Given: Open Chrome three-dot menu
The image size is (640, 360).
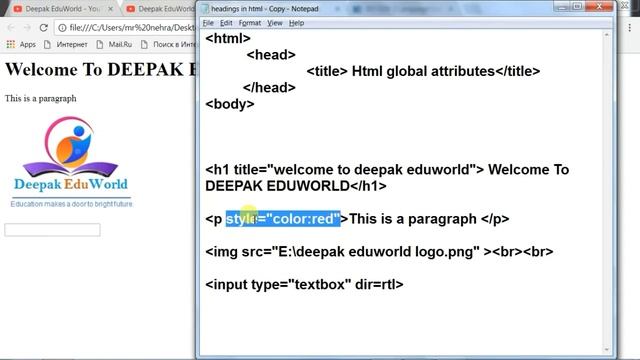Looking at the screenshot, I should [x=630, y=28].
